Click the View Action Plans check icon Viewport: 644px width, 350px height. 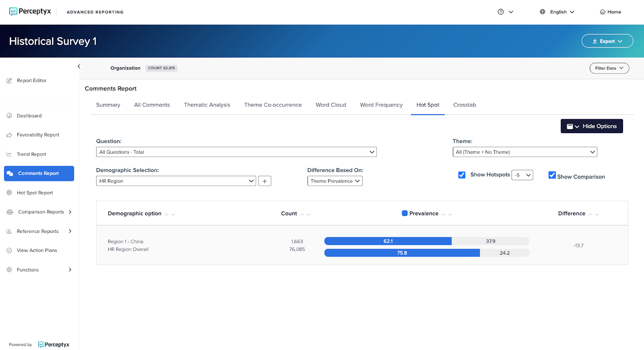[x=9, y=250]
